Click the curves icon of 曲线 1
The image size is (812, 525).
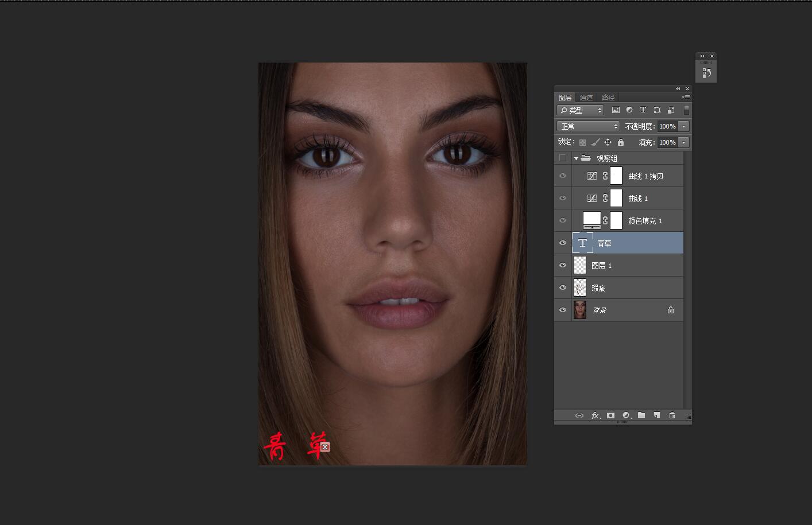(591, 199)
